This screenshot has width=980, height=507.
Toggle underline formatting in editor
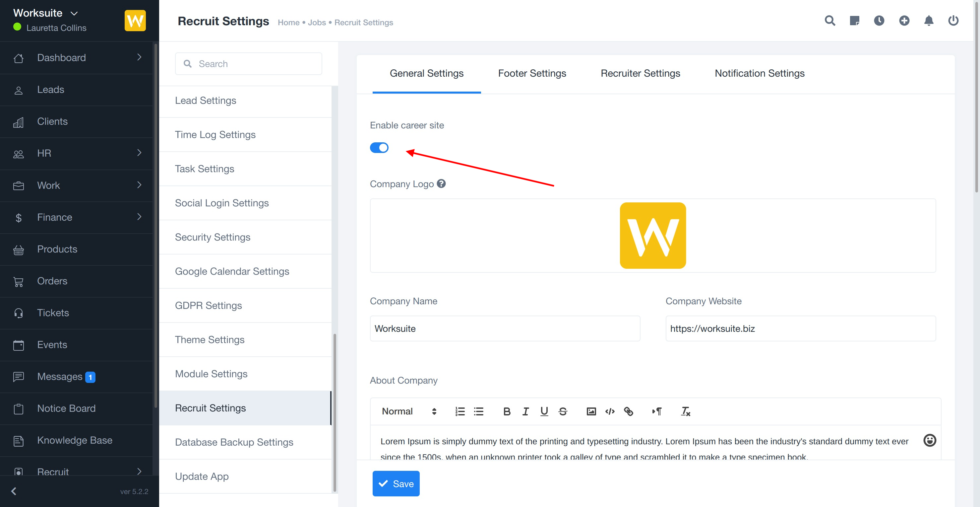(544, 411)
